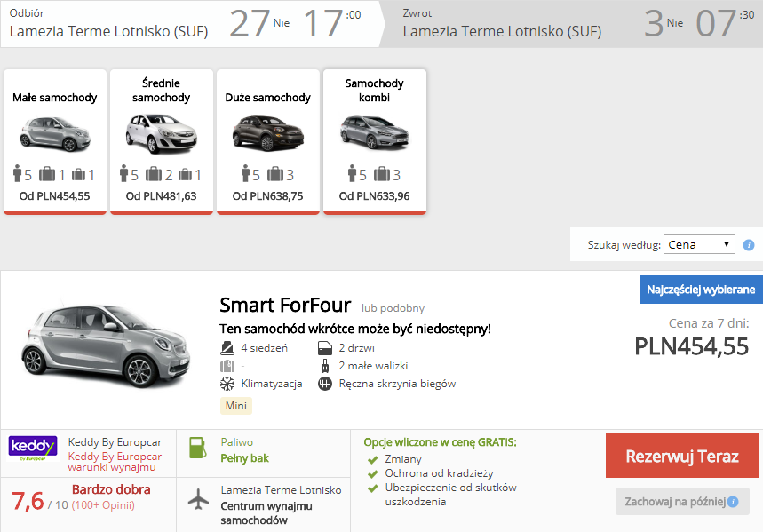Open the Szukaj według sort dropdown
The height and width of the screenshot is (532, 763).
[x=699, y=244]
